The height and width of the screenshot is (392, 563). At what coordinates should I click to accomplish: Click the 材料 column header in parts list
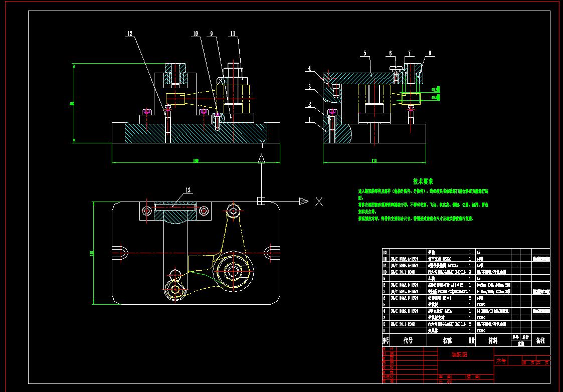click(493, 341)
